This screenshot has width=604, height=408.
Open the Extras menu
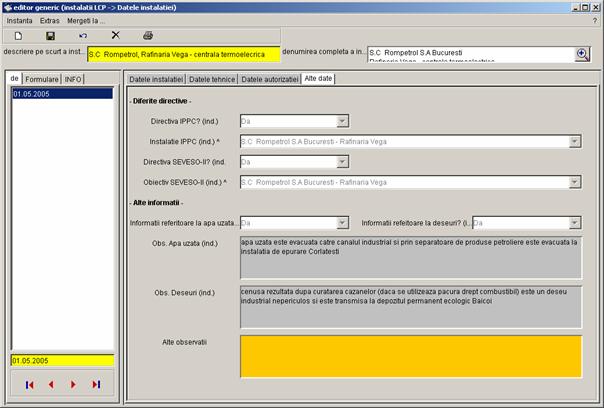tap(50, 20)
